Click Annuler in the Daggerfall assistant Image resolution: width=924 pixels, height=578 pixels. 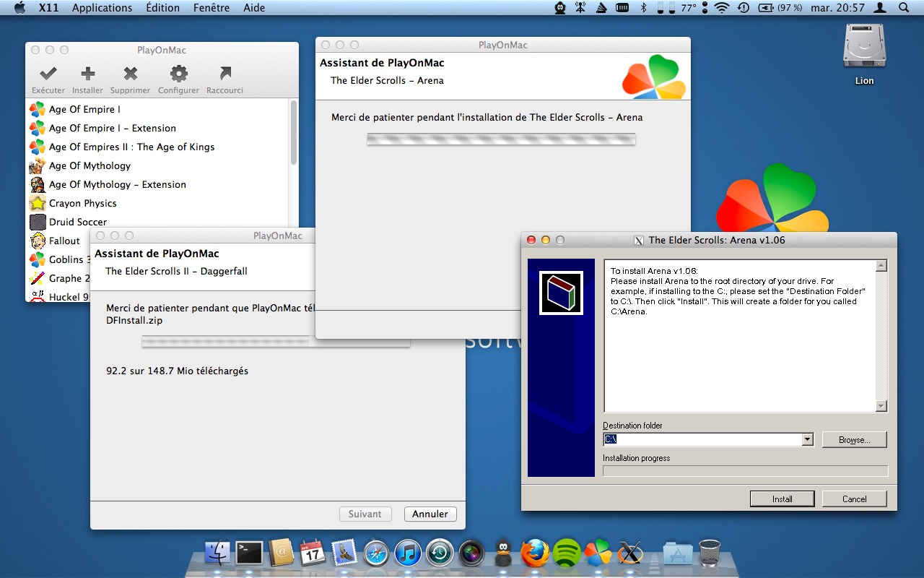430,514
